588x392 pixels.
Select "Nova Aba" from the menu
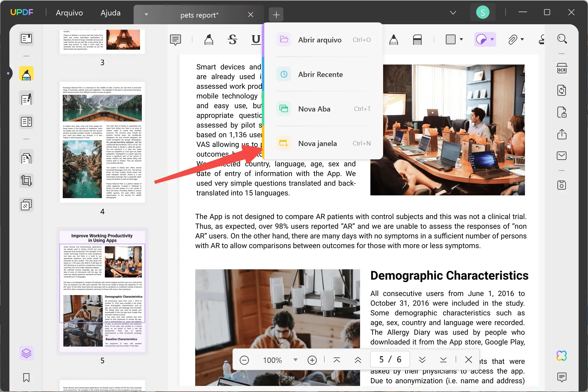[314, 108]
